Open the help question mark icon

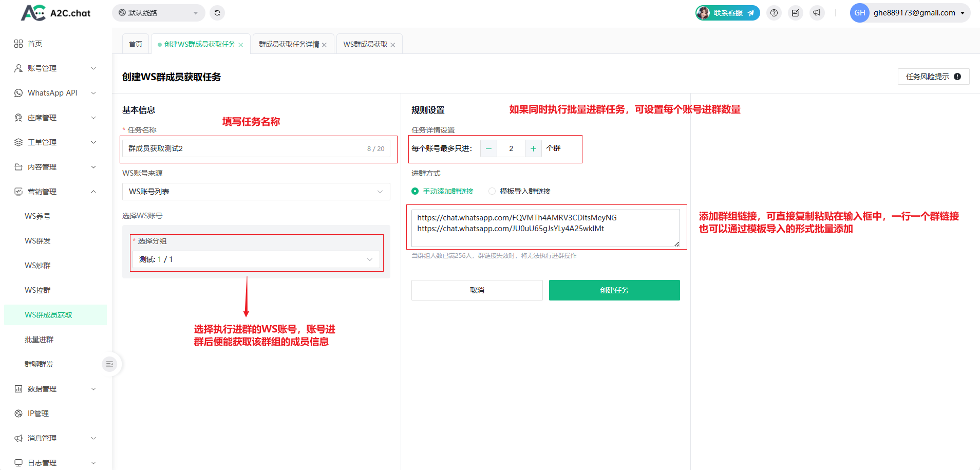pos(774,13)
